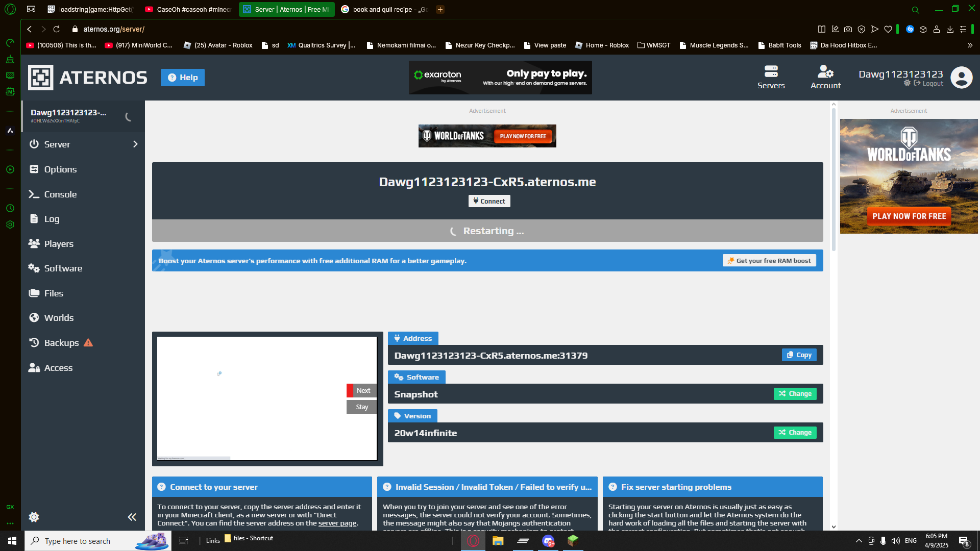Open the WMSGT bookmark folder
This screenshot has height=551, width=980.
coord(654,45)
